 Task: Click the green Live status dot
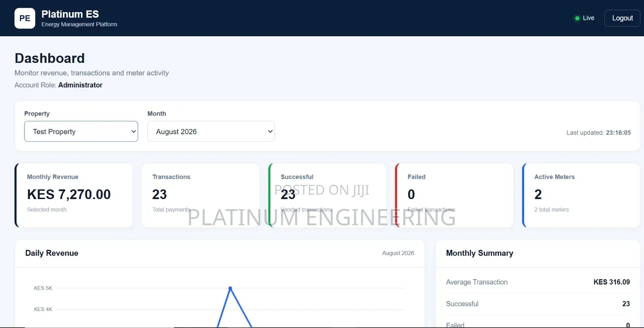(577, 18)
